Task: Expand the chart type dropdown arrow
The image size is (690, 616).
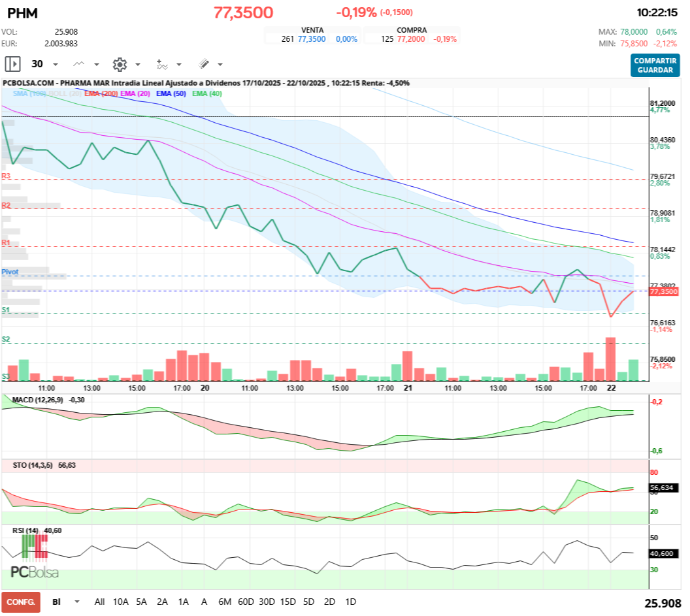Action: 97,65
